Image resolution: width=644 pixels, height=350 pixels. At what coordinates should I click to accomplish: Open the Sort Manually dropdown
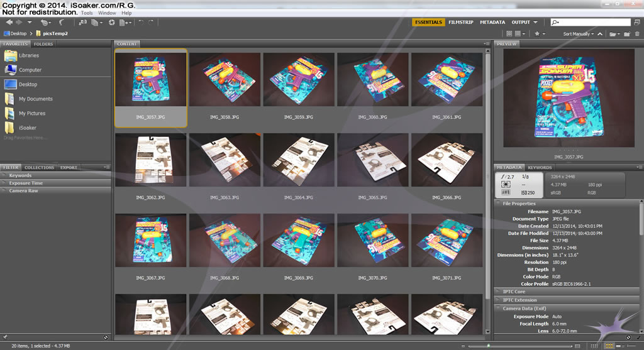579,34
